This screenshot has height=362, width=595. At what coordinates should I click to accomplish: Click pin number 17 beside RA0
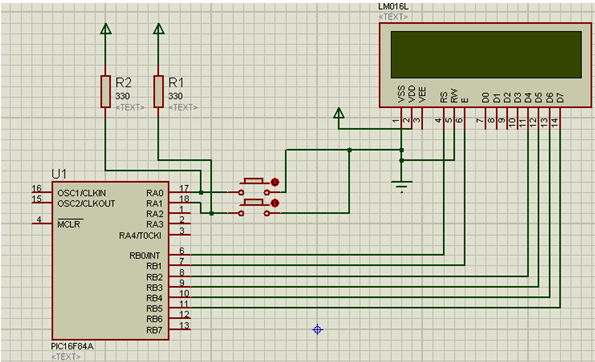point(184,188)
